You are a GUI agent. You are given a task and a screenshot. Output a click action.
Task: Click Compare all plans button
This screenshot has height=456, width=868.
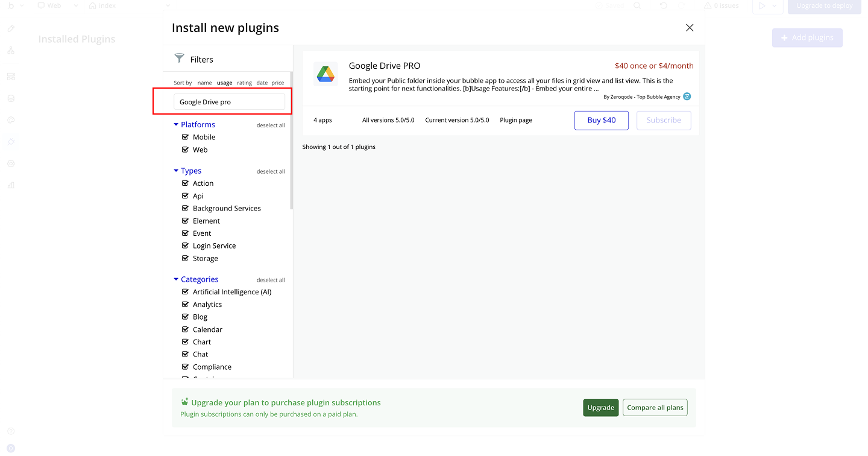click(x=655, y=408)
